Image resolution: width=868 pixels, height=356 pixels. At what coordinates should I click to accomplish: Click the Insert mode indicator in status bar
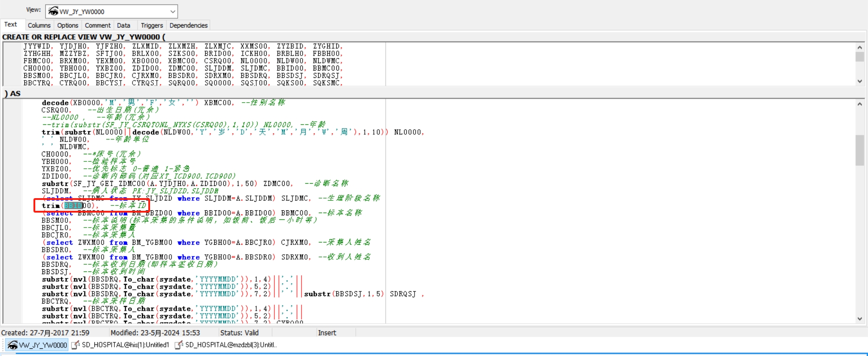tap(327, 333)
